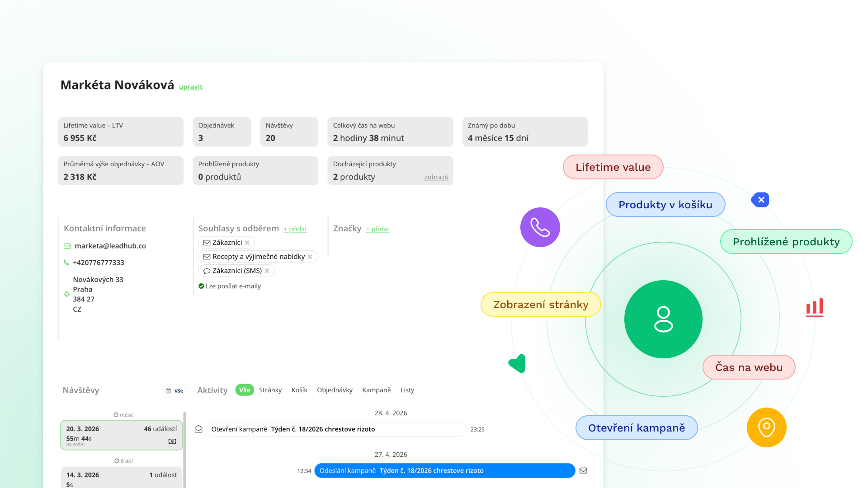Viewport: 868px width, 488px height.
Task: Click the phone number +420776777333
Action: pos(99,263)
